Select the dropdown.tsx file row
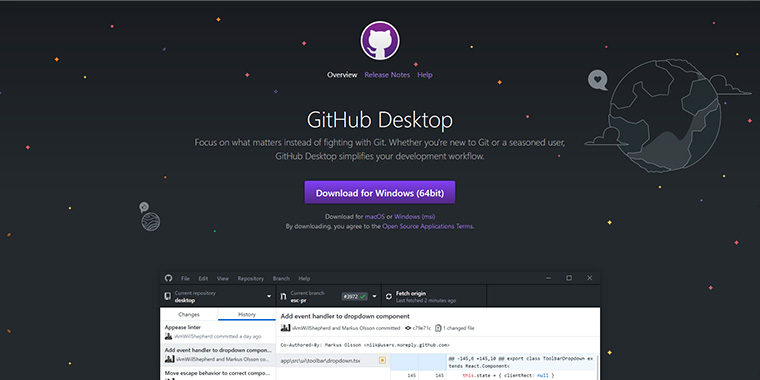This screenshot has height=380, width=760. coord(333,360)
